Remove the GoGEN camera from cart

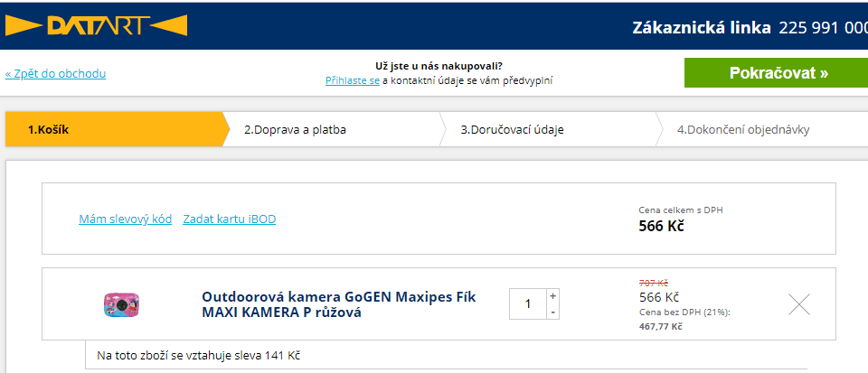pyautogui.click(x=798, y=304)
